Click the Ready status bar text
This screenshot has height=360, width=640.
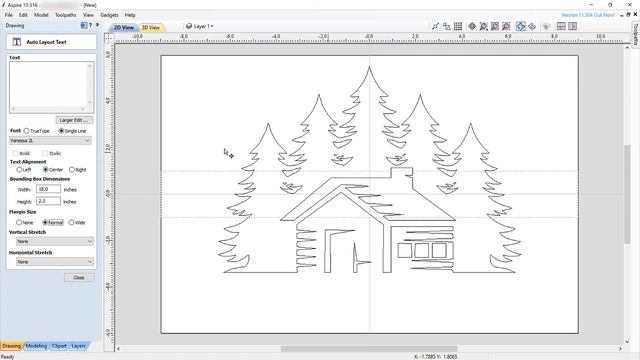tap(8, 357)
